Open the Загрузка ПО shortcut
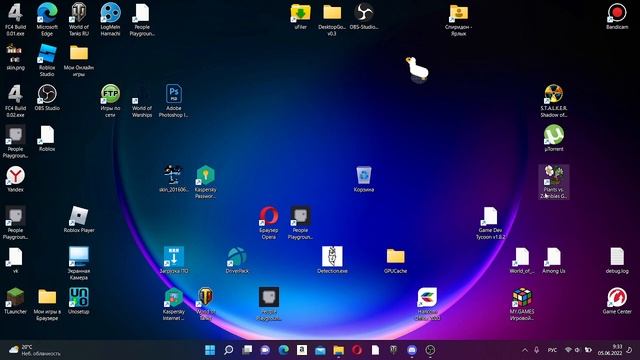640x360 pixels. pyautogui.click(x=173, y=260)
